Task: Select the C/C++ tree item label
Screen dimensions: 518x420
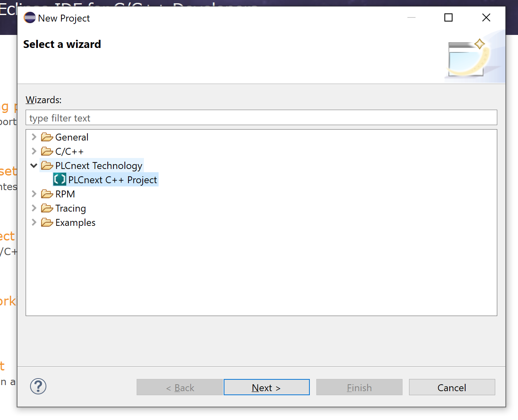Action: [70, 152]
